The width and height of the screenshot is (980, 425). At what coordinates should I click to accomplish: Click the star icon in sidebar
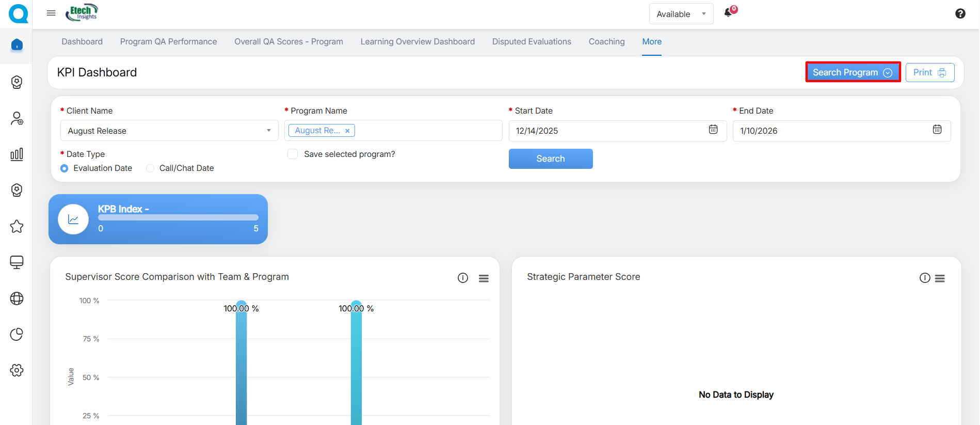pyautogui.click(x=17, y=226)
